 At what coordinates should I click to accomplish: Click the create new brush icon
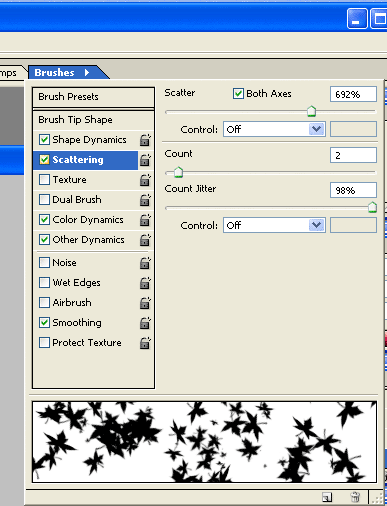[327, 497]
